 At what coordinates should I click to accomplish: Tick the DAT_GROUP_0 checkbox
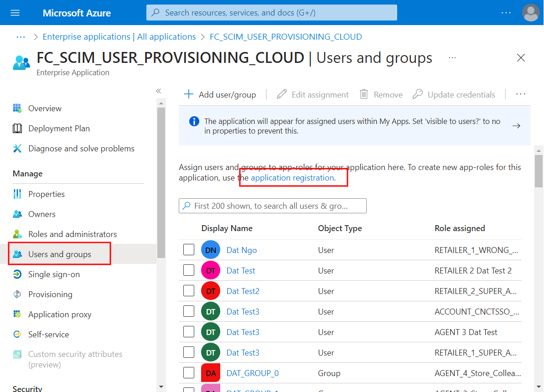(x=189, y=373)
